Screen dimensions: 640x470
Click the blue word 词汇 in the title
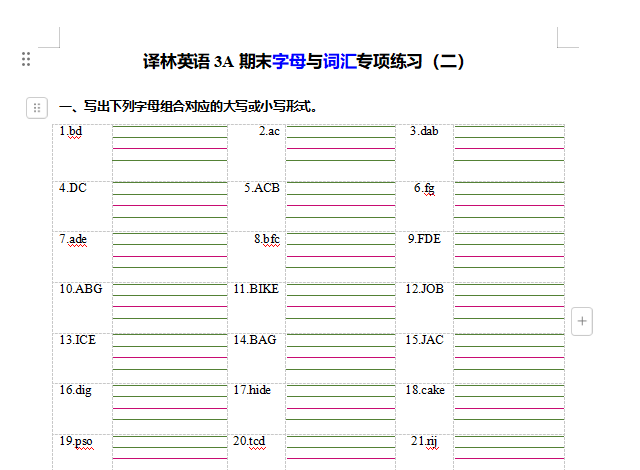point(340,62)
